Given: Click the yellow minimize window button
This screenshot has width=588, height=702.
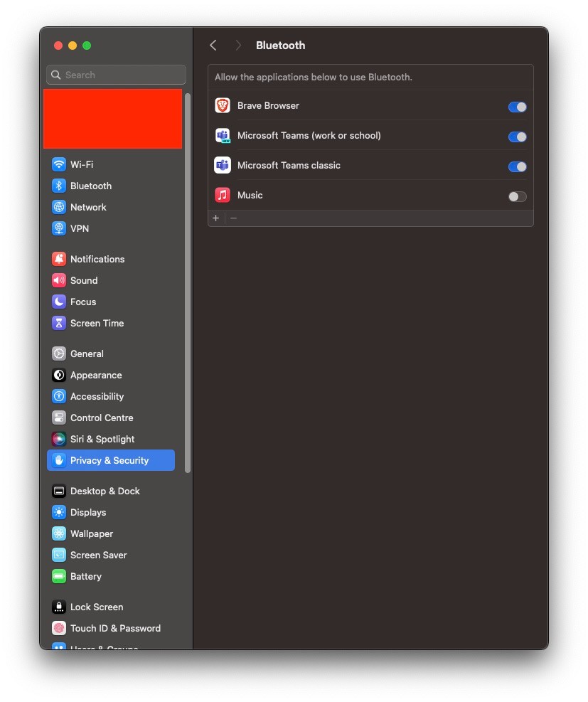Looking at the screenshot, I should click(73, 46).
